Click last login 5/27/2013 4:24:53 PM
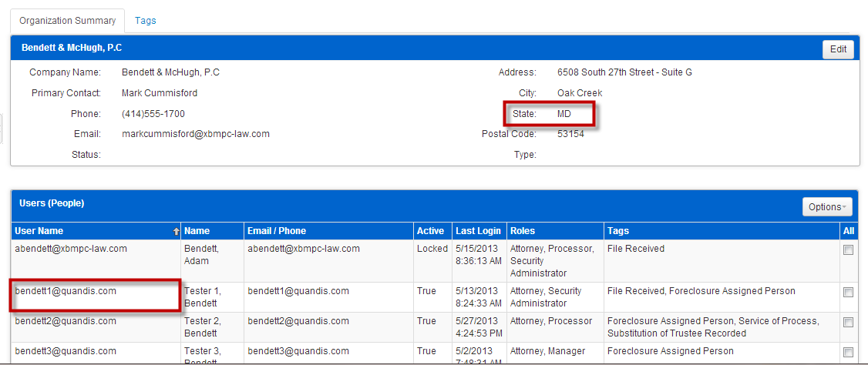Viewport: 868px width, 365px height. (x=478, y=326)
